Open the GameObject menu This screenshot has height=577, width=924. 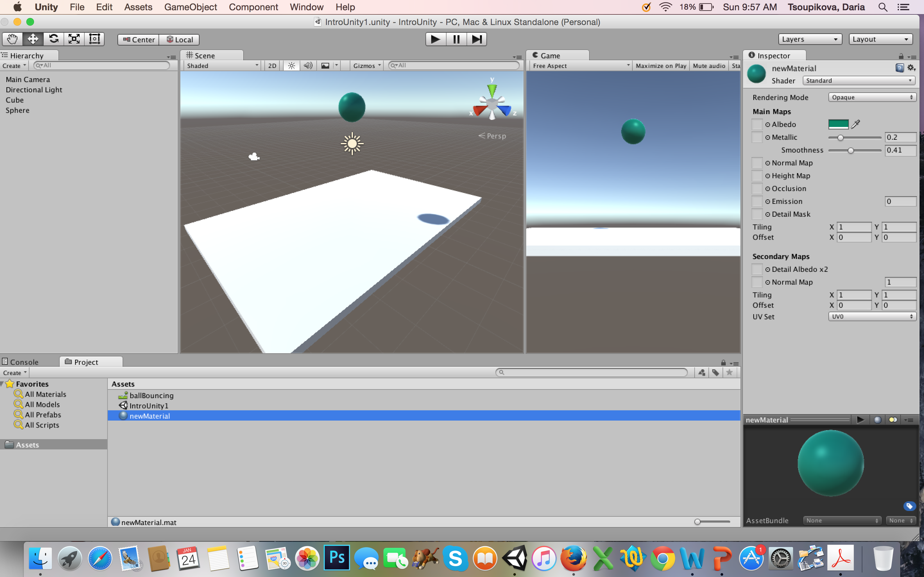coord(190,7)
